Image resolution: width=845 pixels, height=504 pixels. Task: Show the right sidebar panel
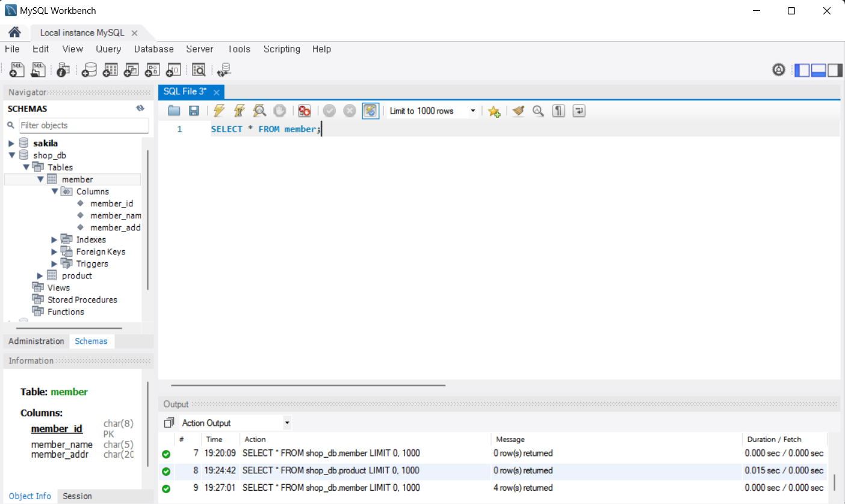[835, 70]
